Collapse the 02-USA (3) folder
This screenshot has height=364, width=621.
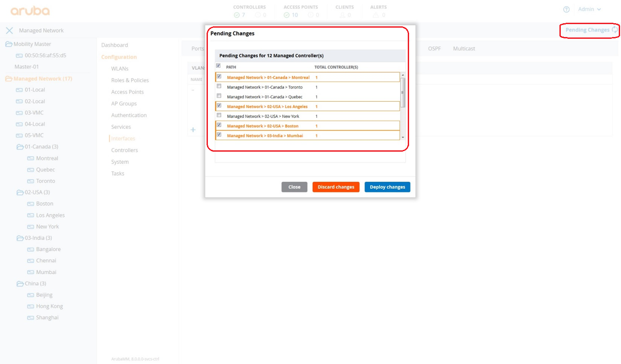click(x=20, y=192)
